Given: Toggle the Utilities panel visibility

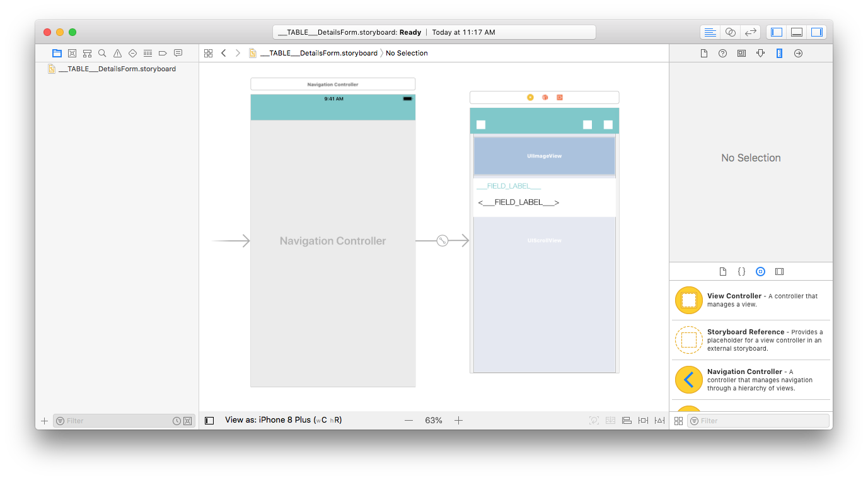Looking at the screenshot, I should [x=817, y=32].
